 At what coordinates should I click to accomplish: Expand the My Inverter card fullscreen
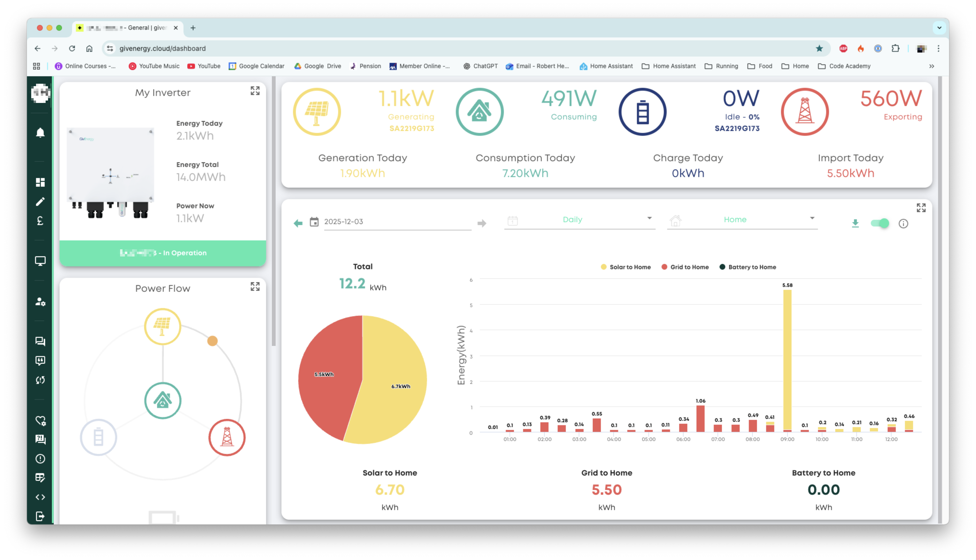point(255,91)
